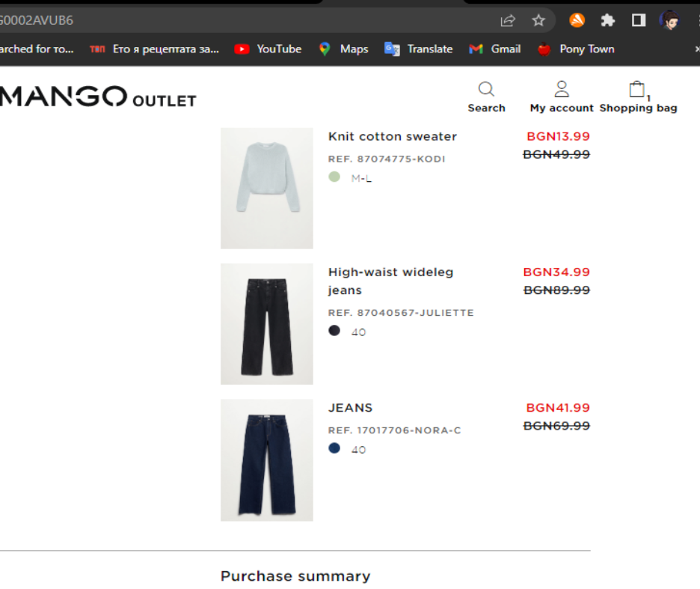The image size is (700, 589).
Task: Open the YouTube bookmark
Action: 268,49
